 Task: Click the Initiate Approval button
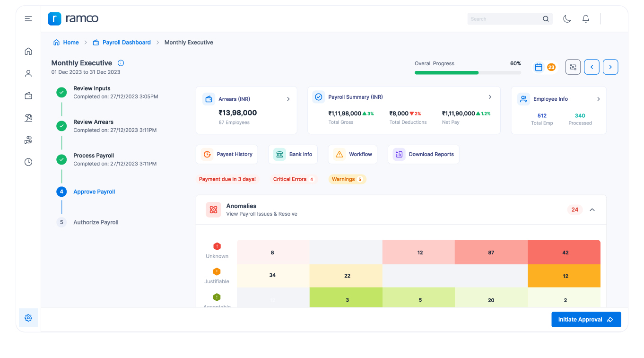586,319
